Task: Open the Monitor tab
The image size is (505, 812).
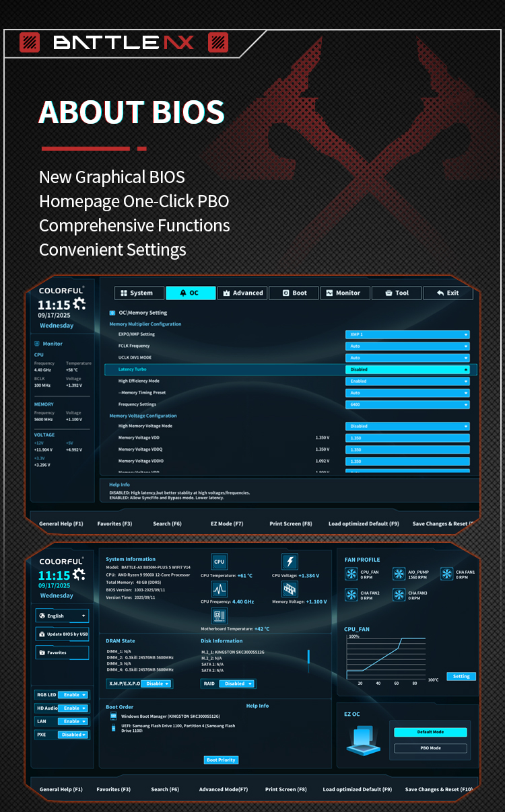Action: tap(343, 293)
